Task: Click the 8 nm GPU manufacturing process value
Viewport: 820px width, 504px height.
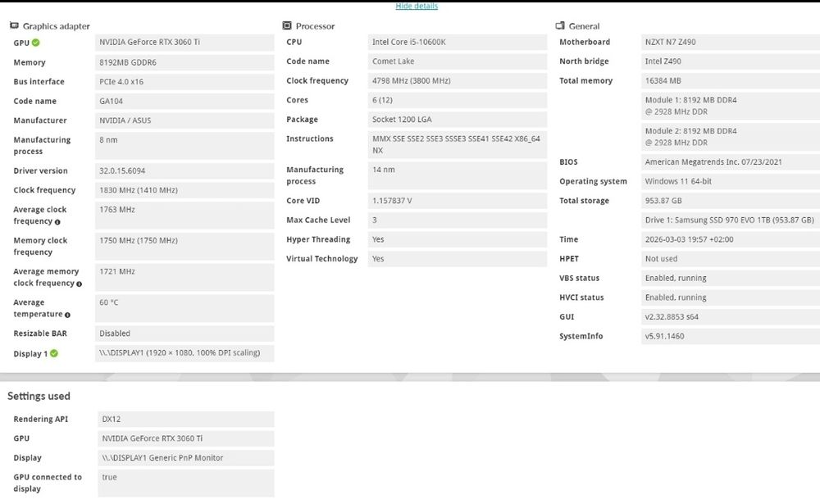Action: coord(184,145)
